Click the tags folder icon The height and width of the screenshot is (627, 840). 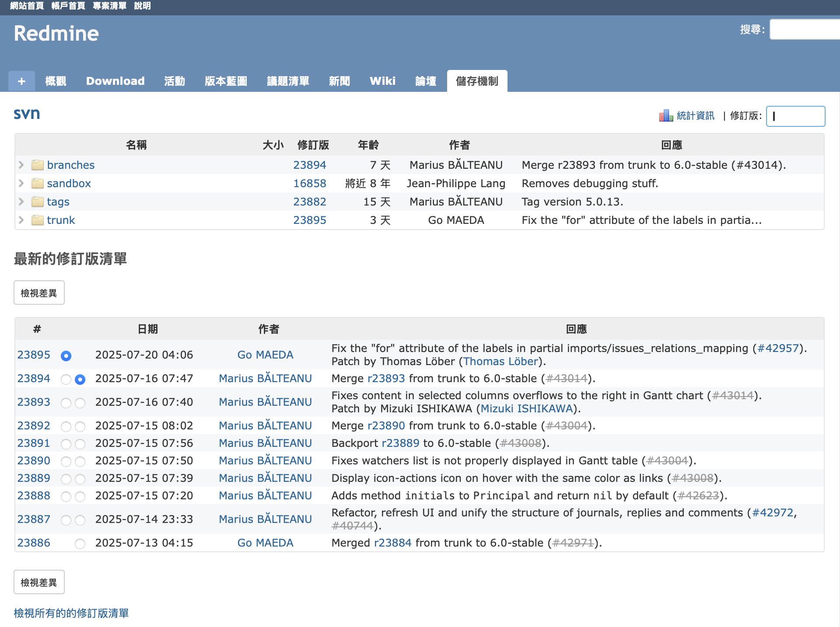[x=38, y=202]
